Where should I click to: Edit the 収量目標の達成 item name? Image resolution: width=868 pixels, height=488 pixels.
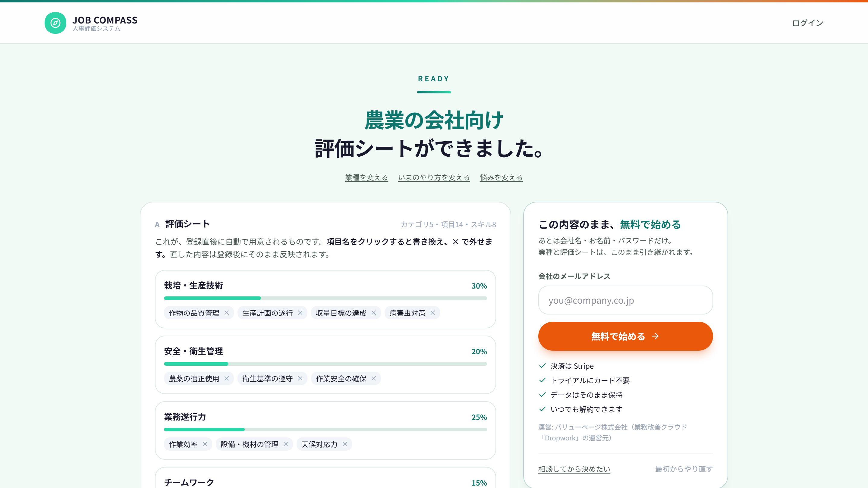(341, 313)
